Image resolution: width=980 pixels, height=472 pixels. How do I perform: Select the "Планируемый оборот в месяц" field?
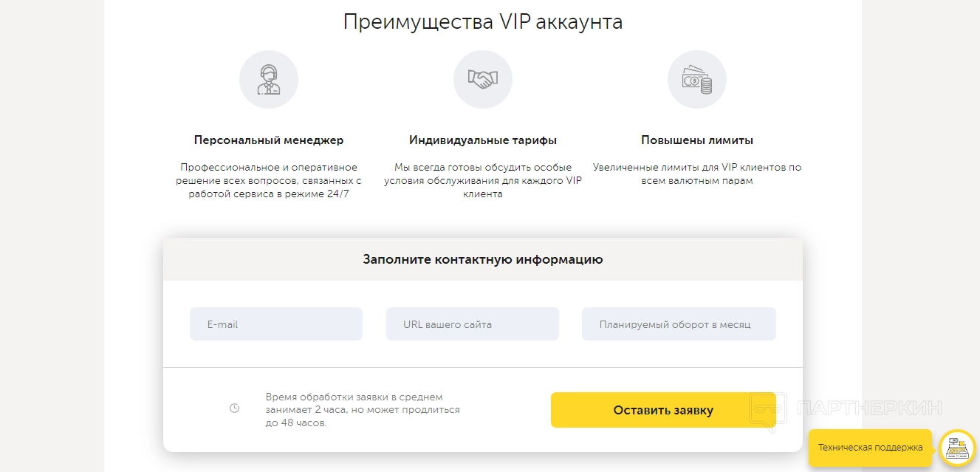point(679,324)
